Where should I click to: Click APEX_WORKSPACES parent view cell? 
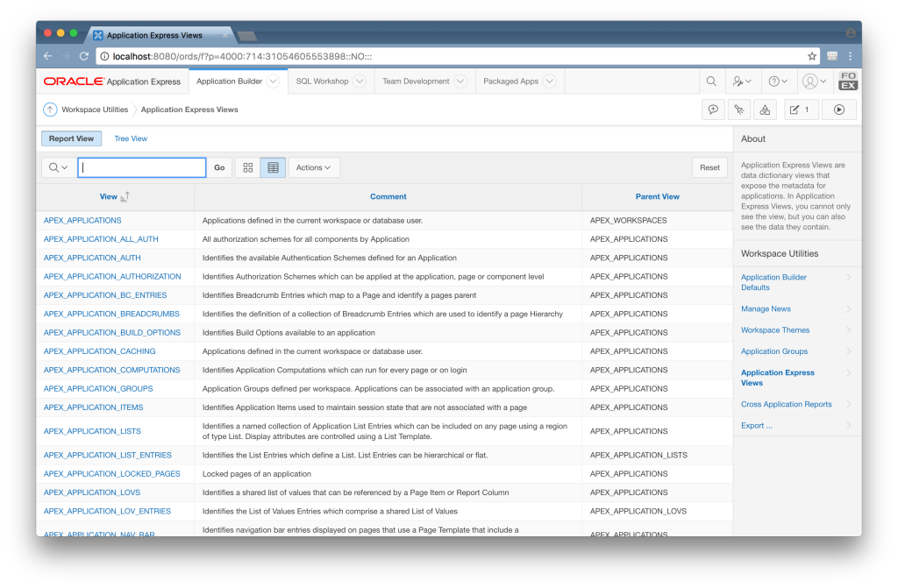[x=628, y=221]
